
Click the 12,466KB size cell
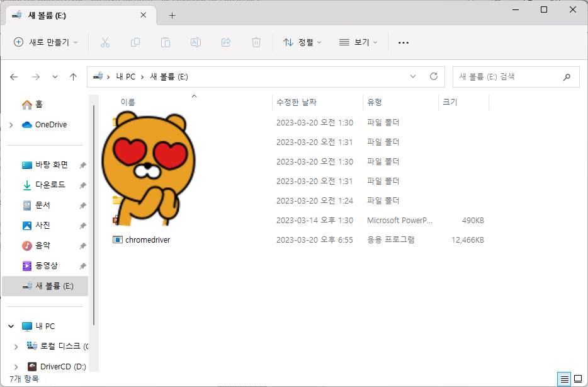point(468,240)
